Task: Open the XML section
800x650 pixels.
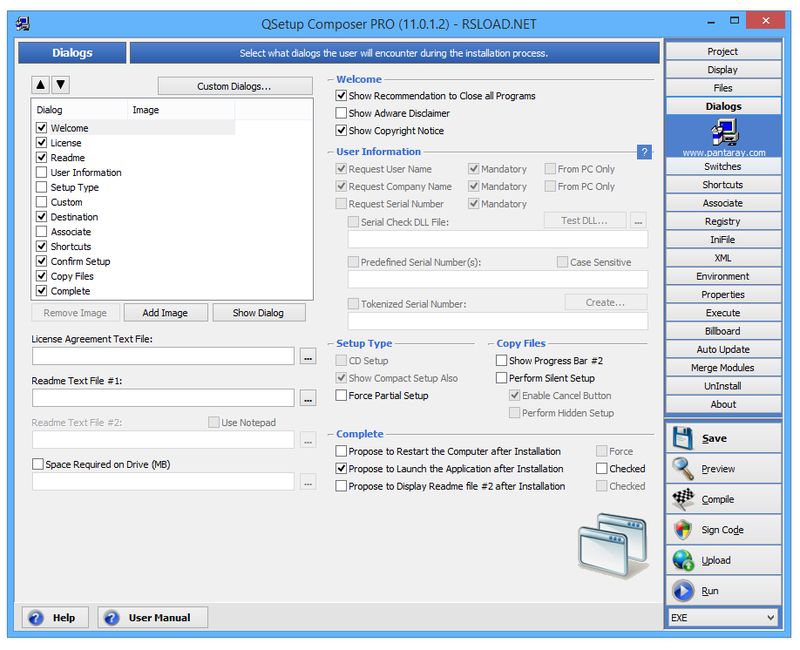Action: pyautogui.click(x=723, y=258)
